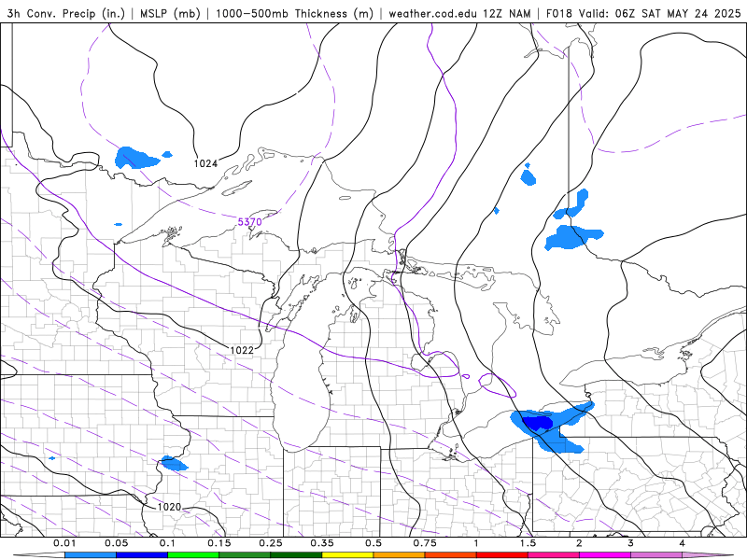Click the legend value 0.5
Screen dimensions: 747x560
[373, 543]
